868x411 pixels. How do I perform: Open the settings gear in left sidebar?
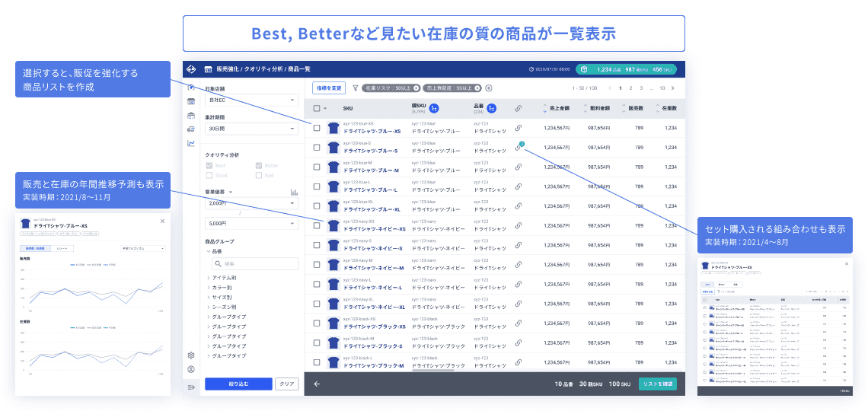[190, 355]
